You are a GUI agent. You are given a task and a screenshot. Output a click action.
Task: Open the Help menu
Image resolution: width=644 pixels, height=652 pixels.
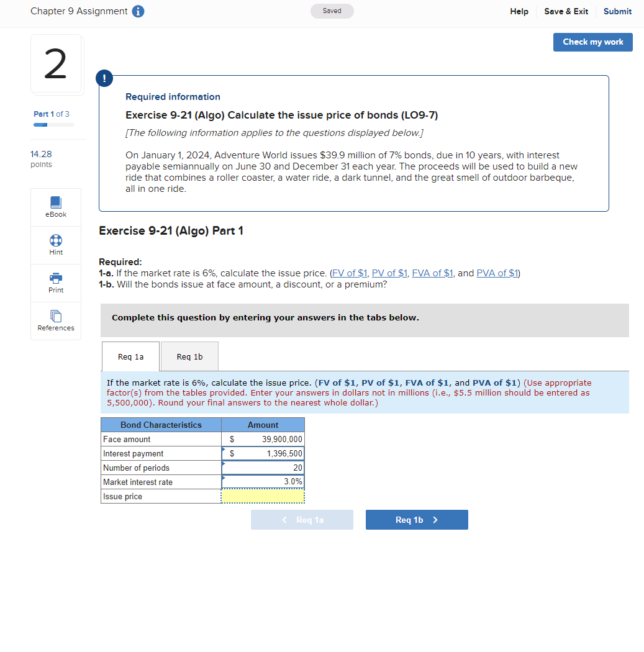coord(519,11)
